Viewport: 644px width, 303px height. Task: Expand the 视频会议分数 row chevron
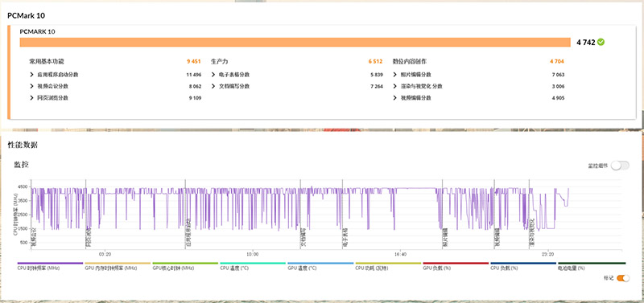coord(31,86)
